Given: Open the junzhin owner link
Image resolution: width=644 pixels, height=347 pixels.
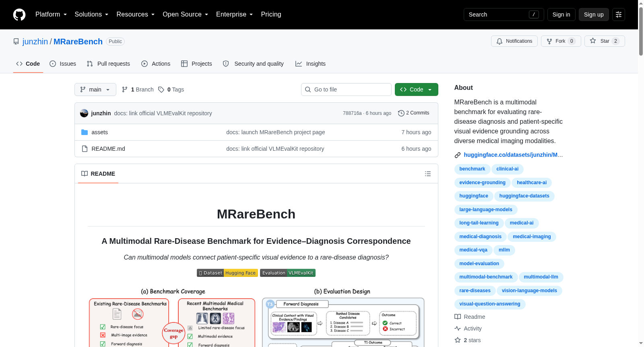Looking at the screenshot, I should [x=35, y=42].
